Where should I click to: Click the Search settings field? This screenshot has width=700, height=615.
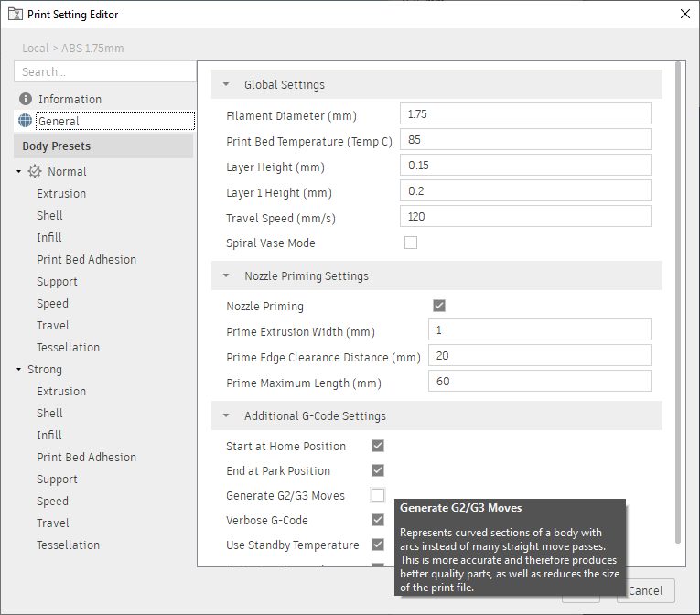[104, 71]
